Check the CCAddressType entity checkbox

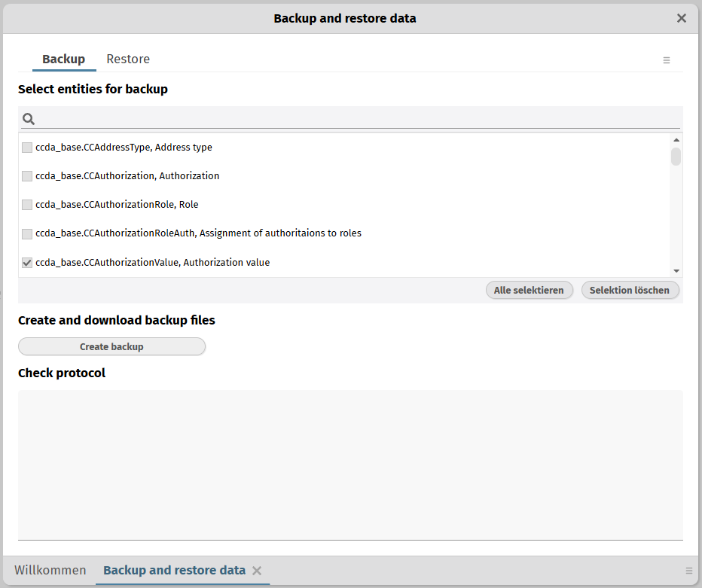click(27, 148)
